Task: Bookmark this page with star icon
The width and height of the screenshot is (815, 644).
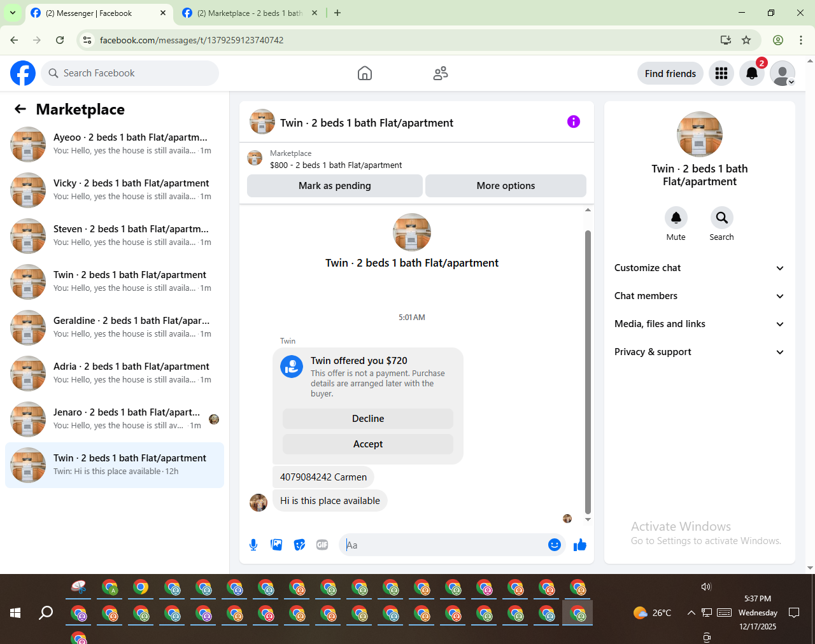Action: (746, 40)
